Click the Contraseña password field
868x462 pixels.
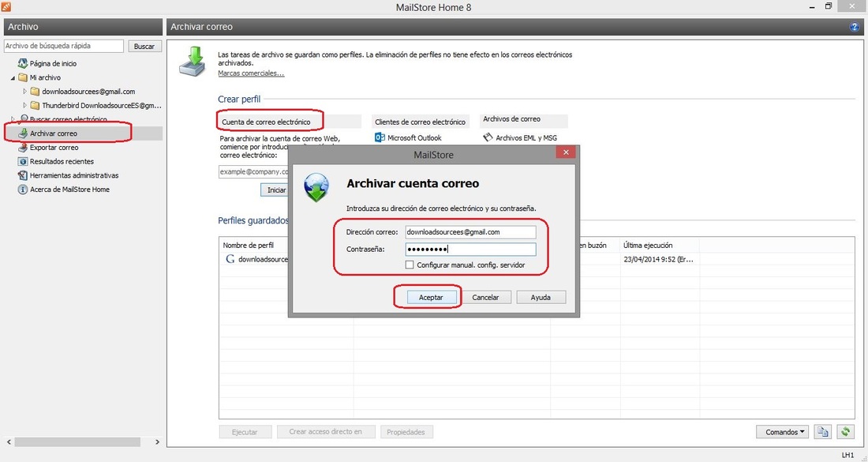coord(470,250)
